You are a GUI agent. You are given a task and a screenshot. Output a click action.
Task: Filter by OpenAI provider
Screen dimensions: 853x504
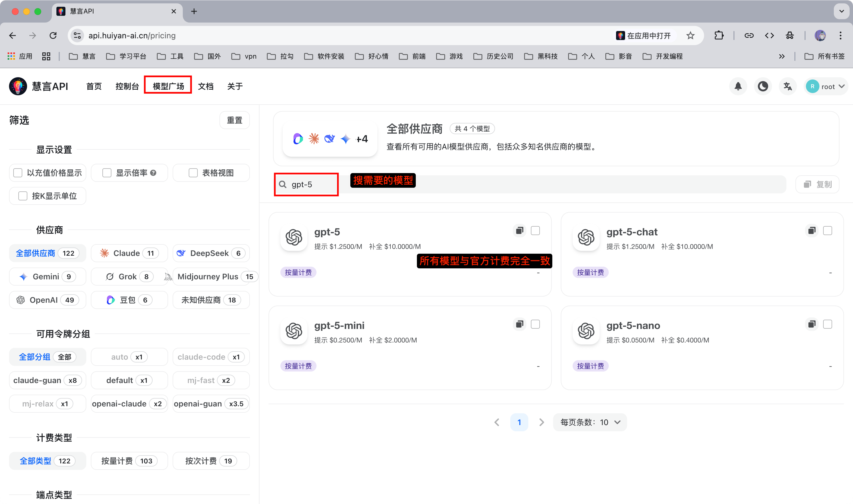point(48,300)
